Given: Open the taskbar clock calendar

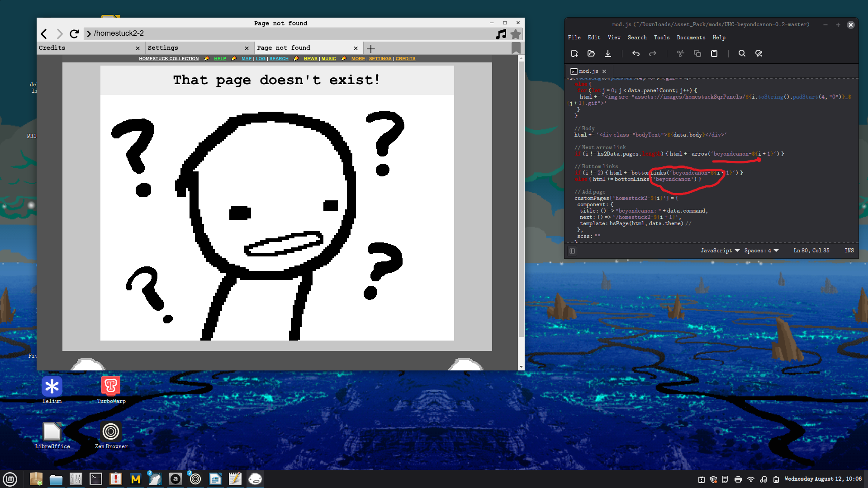Looking at the screenshot, I should (823, 479).
